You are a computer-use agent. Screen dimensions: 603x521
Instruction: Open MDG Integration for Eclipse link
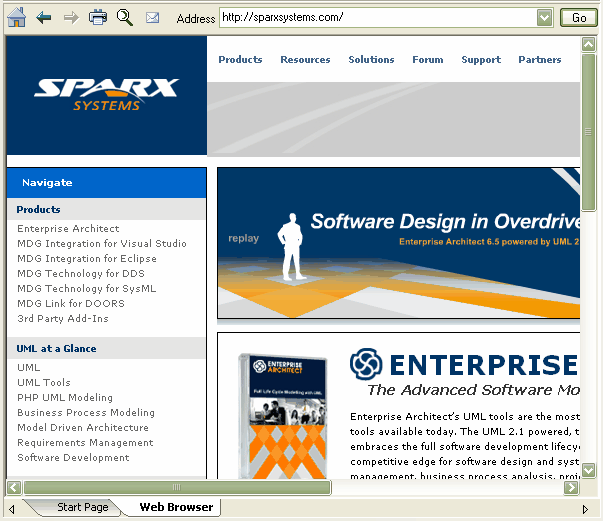pos(87,258)
